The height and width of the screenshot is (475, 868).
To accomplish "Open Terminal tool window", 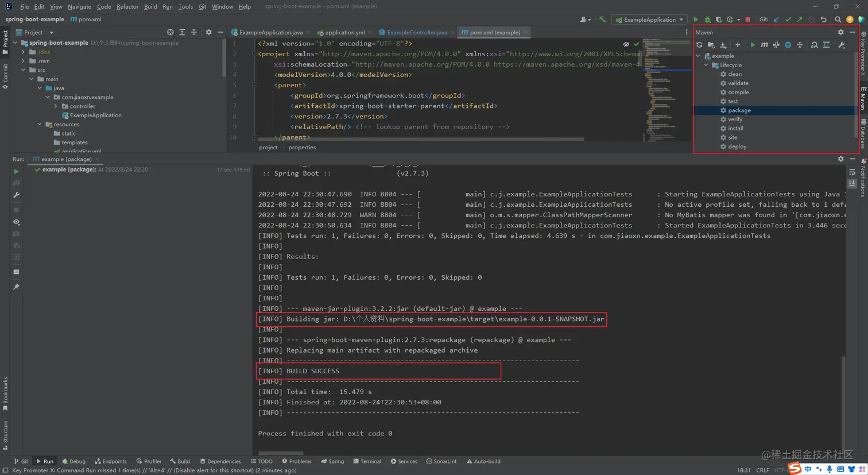I will coord(367,461).
